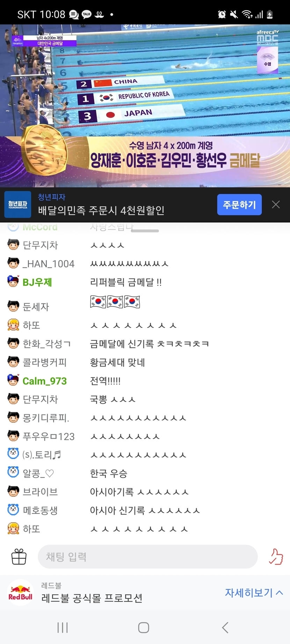Open the 청년피자 ad logo

(x=17, y=205)
